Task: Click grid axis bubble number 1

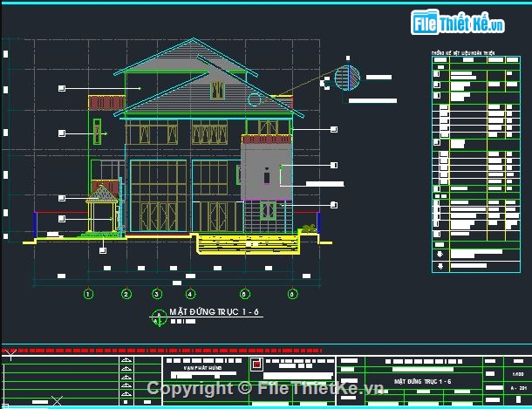Action: tap(88, 294)
